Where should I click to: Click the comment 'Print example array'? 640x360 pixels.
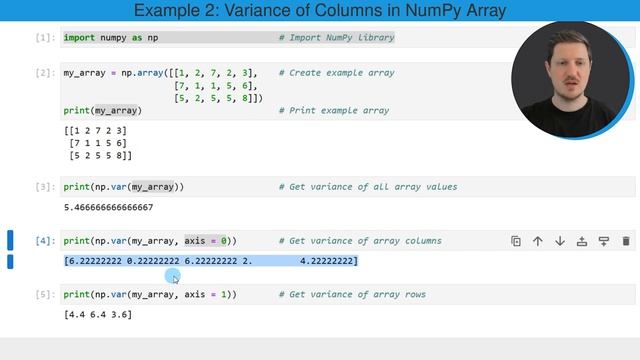click(x=334, y=111)
